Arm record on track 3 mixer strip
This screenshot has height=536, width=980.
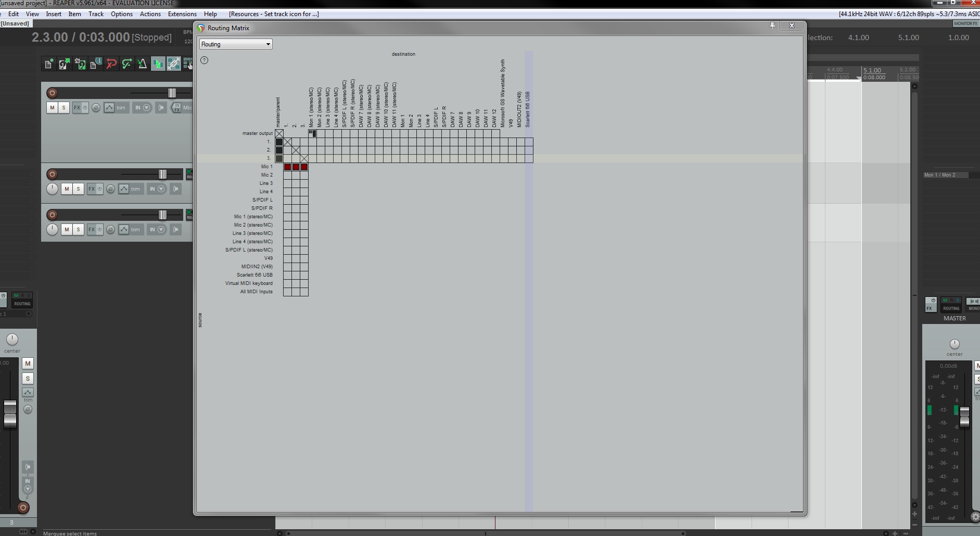click(x=23, y=507)
